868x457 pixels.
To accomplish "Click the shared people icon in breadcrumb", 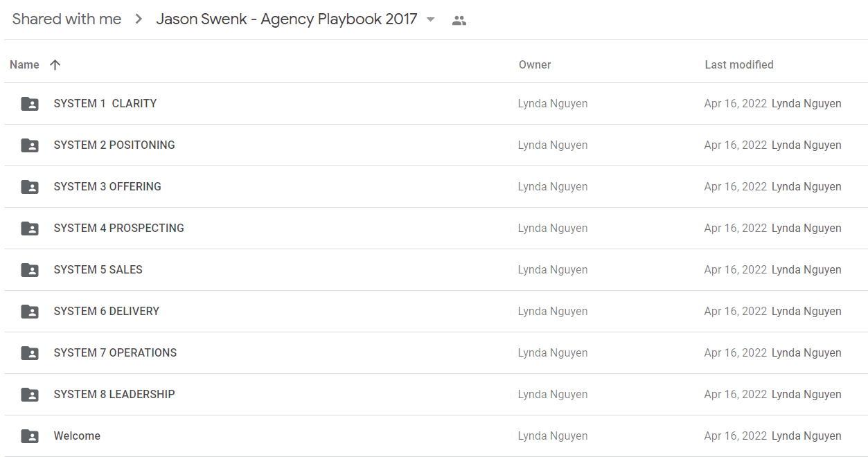I will tap(459, 20).
